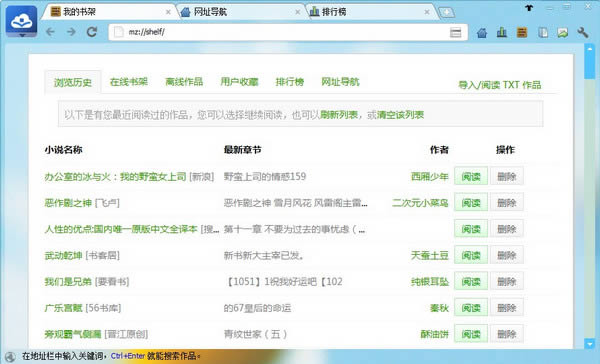Open 导入/阅读 TXT 作品 link
The height and width of the screenshot is (364, 600).
pyautogui.click(x=500, y=85)
